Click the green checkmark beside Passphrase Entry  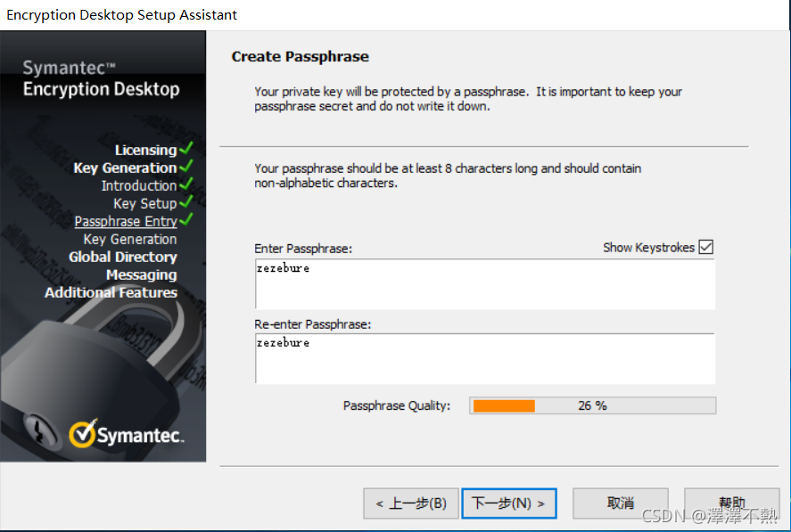186,219
